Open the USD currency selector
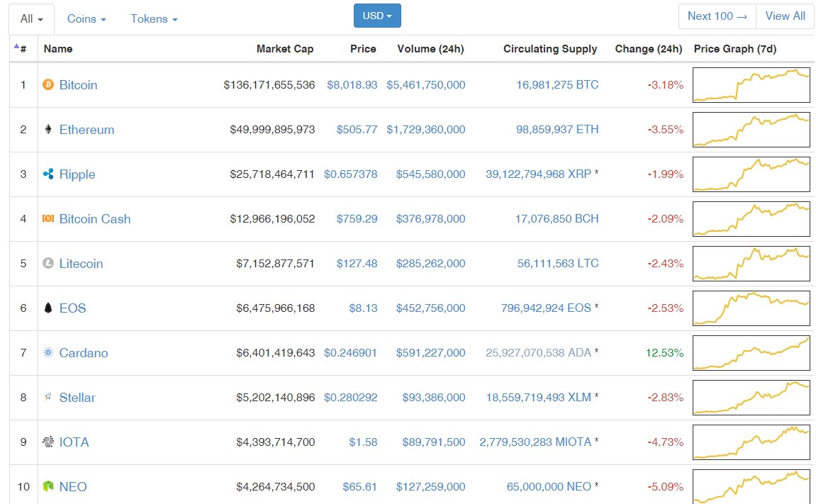816x504 pixels. click(x=377, y=16)
